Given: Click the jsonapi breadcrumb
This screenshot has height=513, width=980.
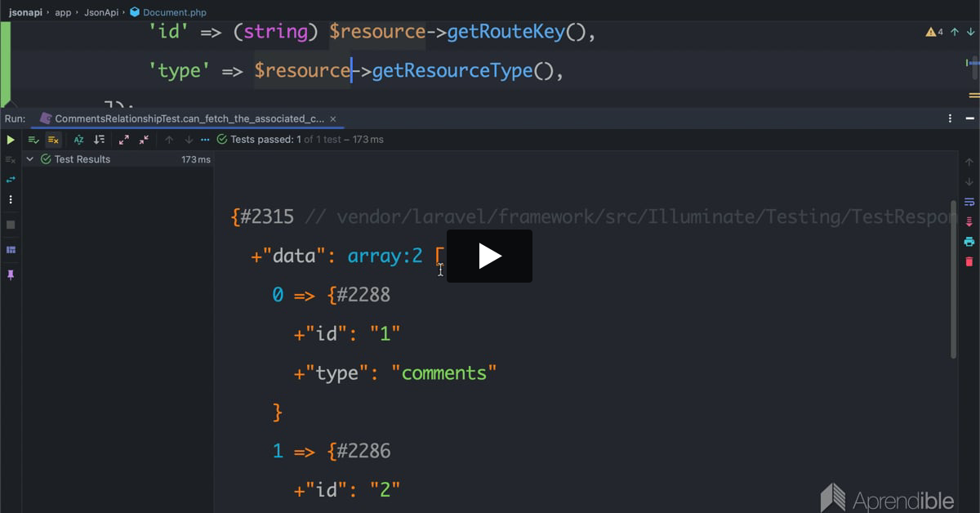Looking at the screenshot, I should (x=26, y=12).
